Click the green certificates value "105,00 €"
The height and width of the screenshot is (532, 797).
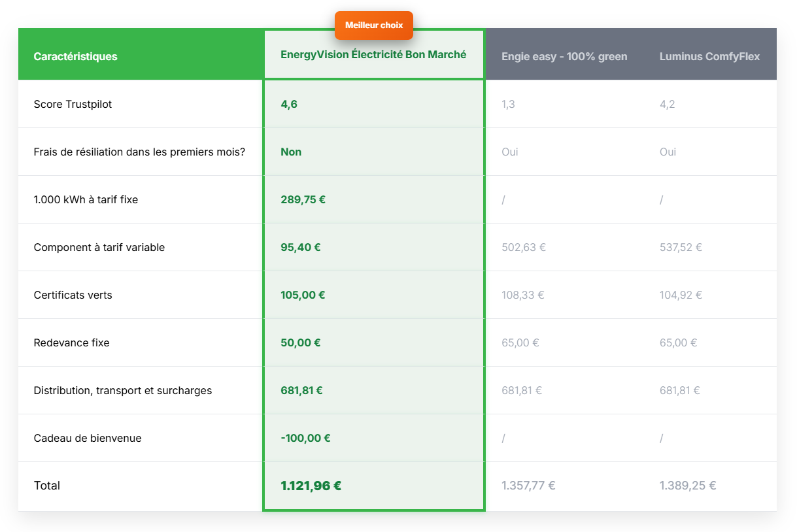click(303, 295)
